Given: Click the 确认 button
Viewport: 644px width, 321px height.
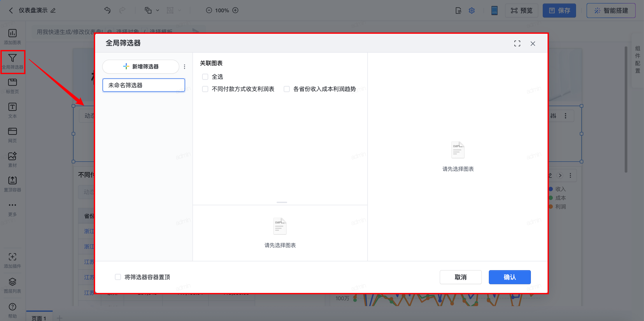Looking at the screenshot, I should (x=509, y=277).
